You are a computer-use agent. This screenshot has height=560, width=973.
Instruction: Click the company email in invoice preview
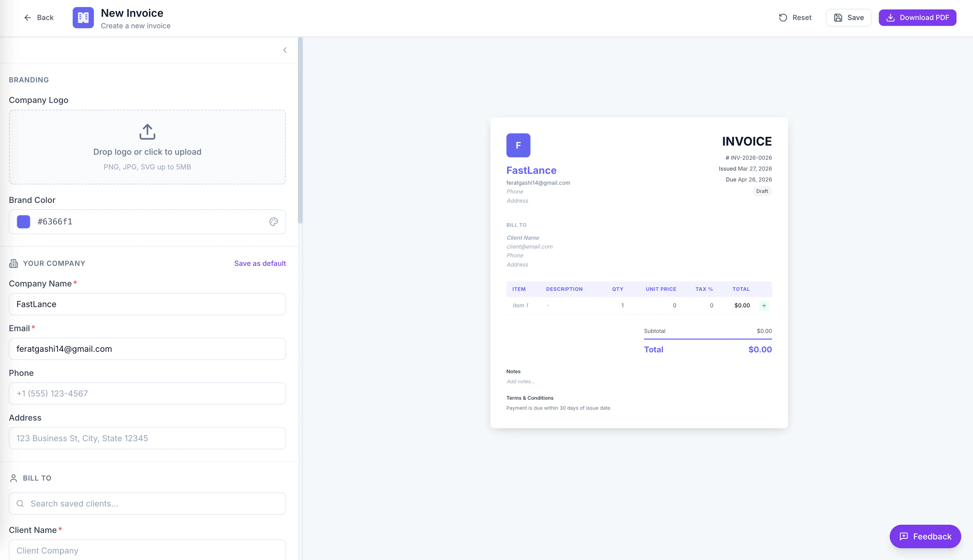pos(538,183)
